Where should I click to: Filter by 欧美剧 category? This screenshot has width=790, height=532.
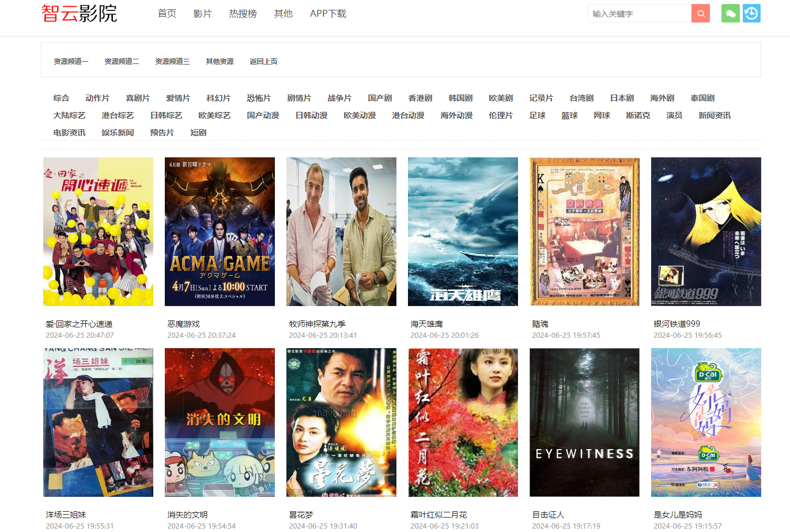click(x=501, y=98)
